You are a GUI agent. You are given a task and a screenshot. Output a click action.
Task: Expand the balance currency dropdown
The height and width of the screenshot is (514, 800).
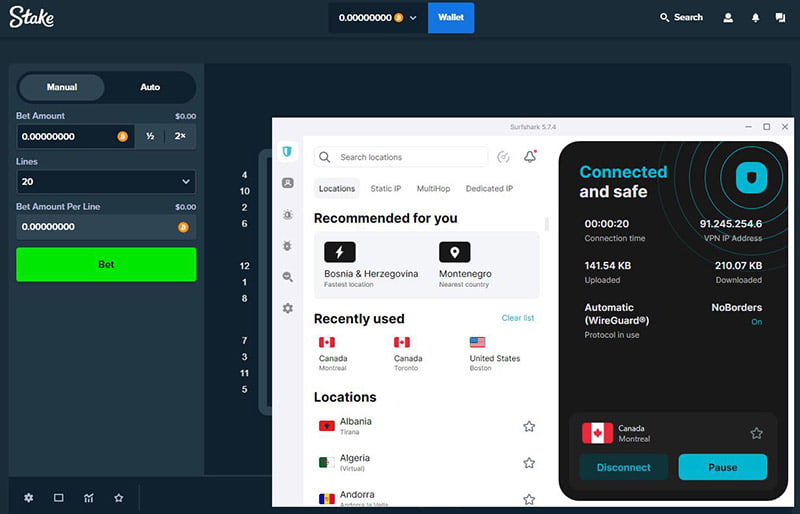click(x=413, y=18)
